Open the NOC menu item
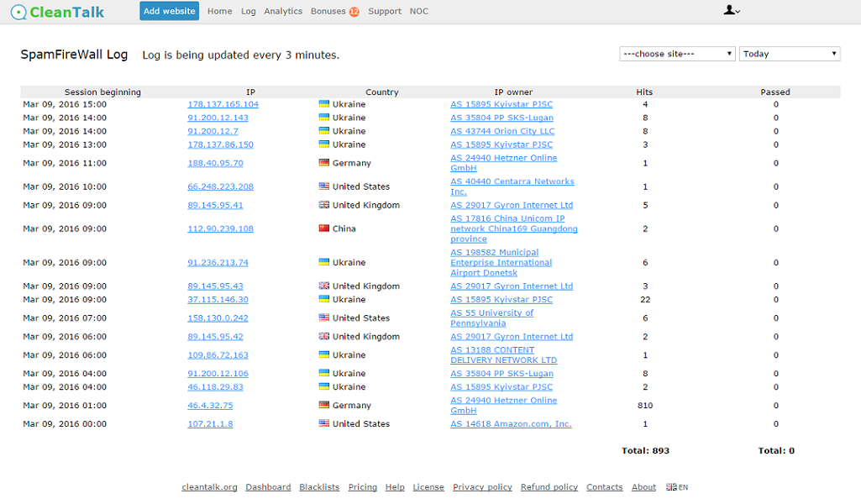This screenshot has height=504, width=861. click(419, 11)
